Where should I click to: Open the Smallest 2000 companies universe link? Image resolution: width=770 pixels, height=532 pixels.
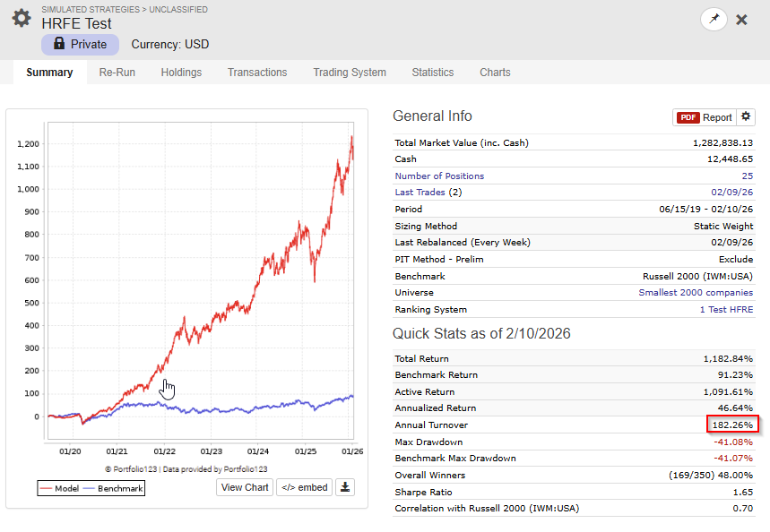coord(696,293)
